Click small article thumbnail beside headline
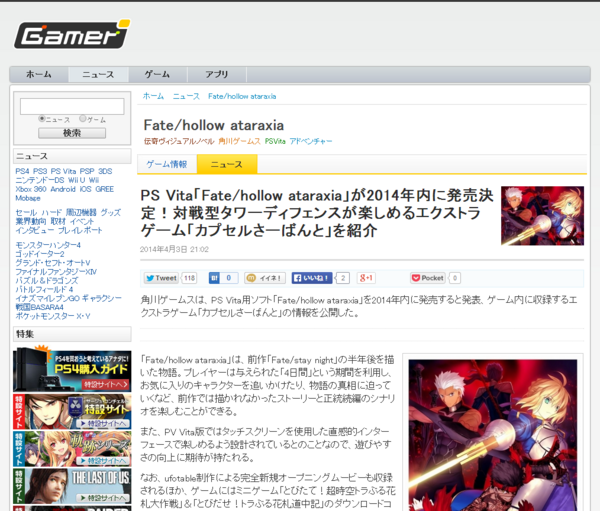This screenshot has width=600, height=511. click(542, 216)
